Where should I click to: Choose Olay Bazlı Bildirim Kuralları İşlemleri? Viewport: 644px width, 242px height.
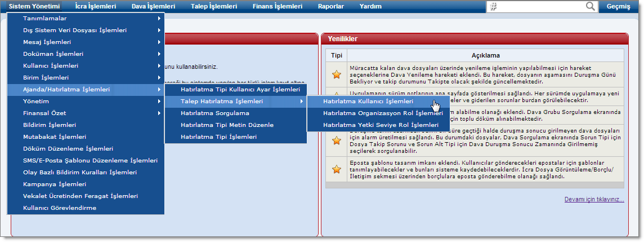[86, 173]
